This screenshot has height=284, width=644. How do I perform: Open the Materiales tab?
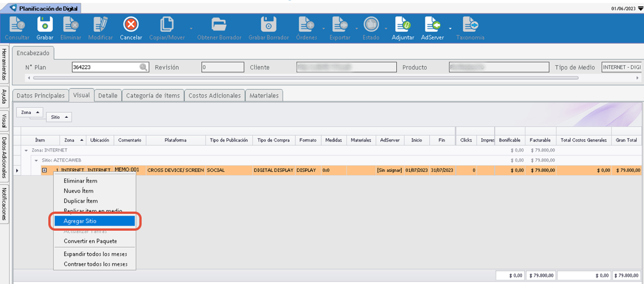pos(265,95)
